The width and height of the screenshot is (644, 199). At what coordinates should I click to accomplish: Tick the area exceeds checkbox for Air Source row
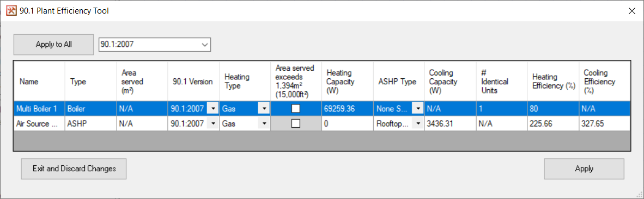[296, 123]
